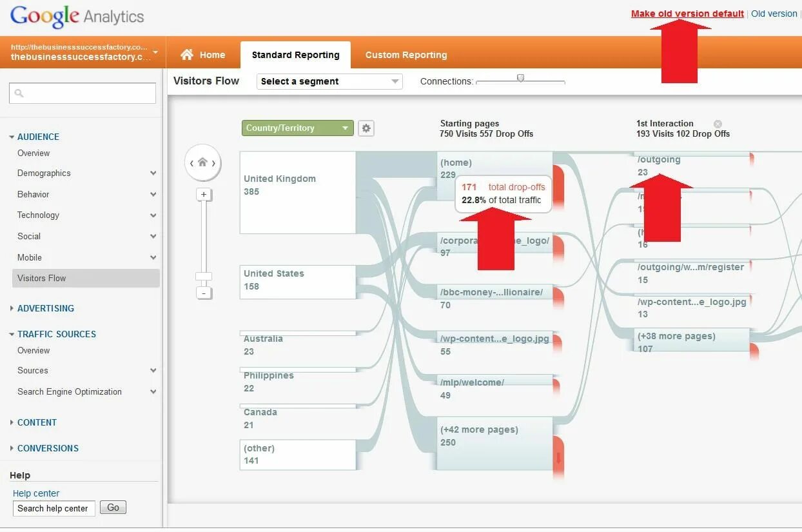The image size is (802, 532).
Task: Expand the Technology submenu
Action: point(153,215)
